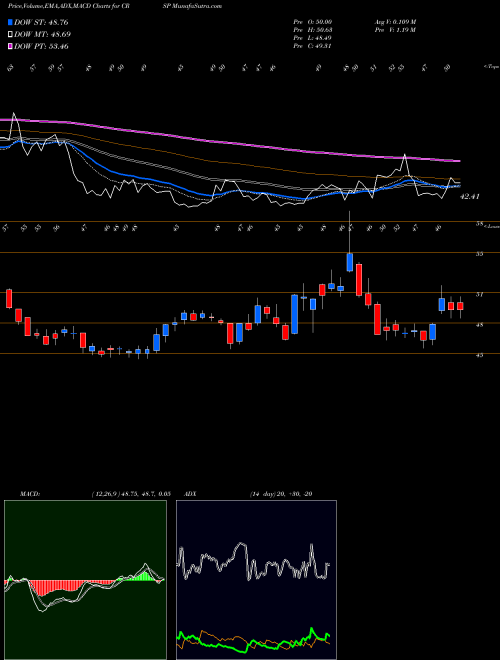Open the dark blue ADX indicator panel
Image resolution: width=500 pixels, height=660 pixels.
[x=256, y=580]
